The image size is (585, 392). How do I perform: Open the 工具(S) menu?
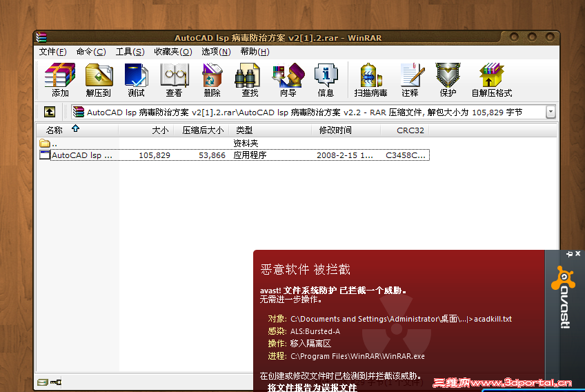pyautogui.click(x=130, y=52)
